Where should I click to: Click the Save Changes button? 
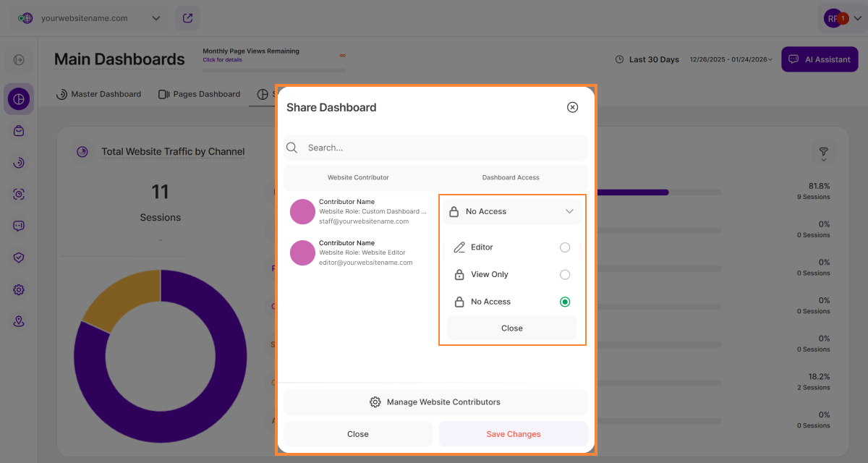(x=513, y=434)
